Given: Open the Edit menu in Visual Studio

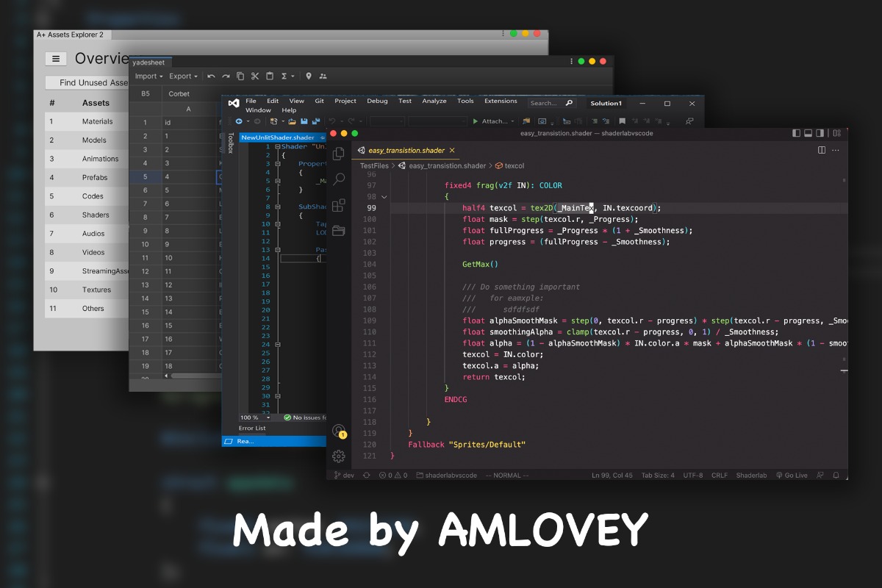Looking at the screenshot, I should pos(273,101).
